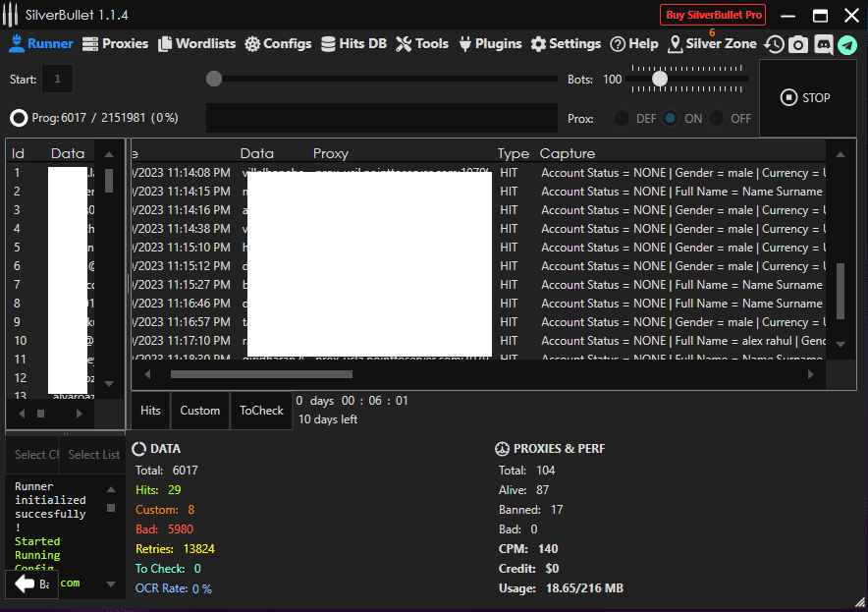The width and height of the screenshot is (868, 612).
Task: Select the DEF proxy option
Action: point(621,117)
